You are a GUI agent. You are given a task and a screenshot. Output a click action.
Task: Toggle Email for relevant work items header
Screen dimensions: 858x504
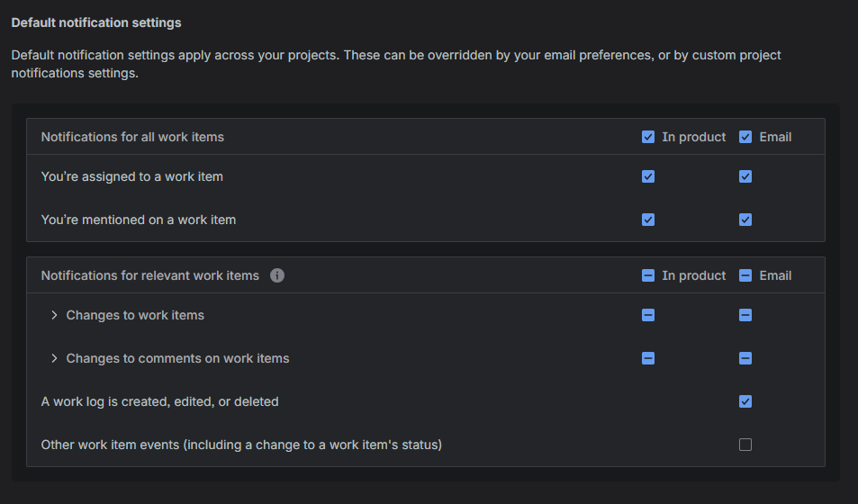(745, 275)
